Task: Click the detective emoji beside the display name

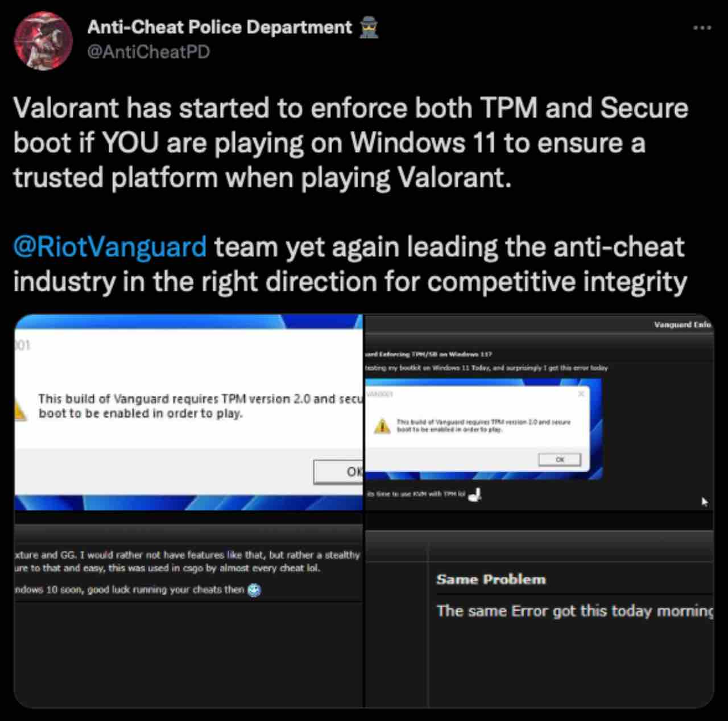Action: [369, 27]
